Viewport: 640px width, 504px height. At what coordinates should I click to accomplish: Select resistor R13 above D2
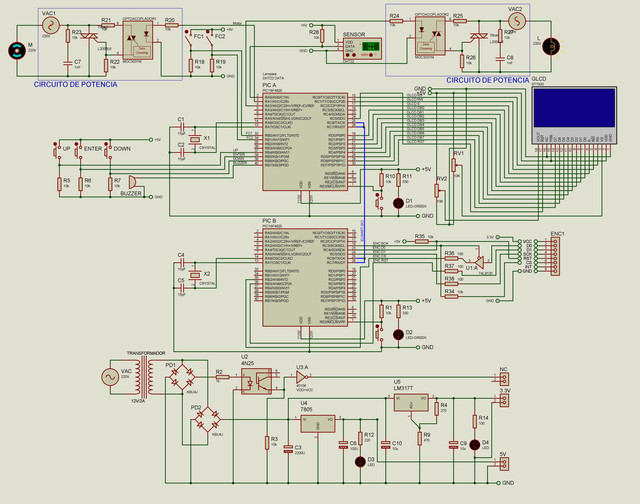click(399, 311)
